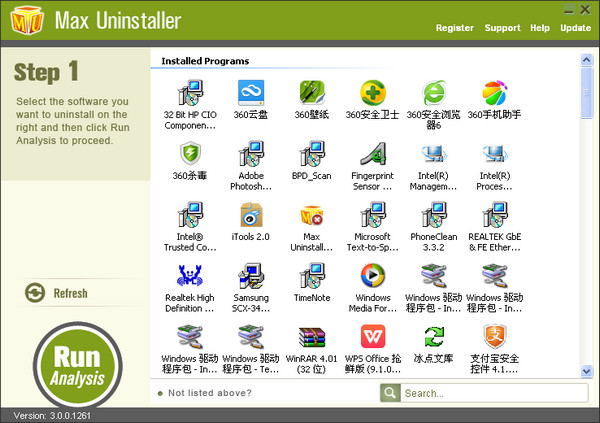This screenshot has width=600, height=423.
Task: Click the Not listed above link
Action: [210, 393]
